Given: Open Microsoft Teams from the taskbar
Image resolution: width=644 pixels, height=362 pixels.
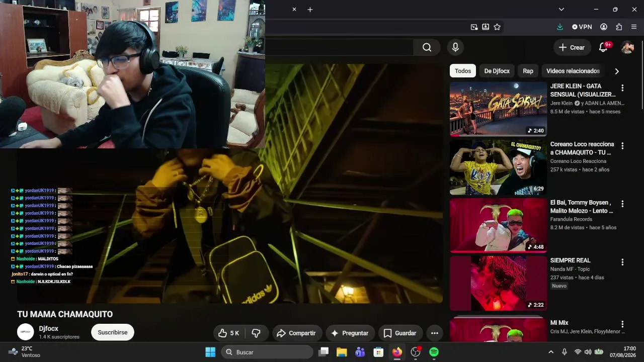Looking at the screenshot, I should click(x=360, y=352).
